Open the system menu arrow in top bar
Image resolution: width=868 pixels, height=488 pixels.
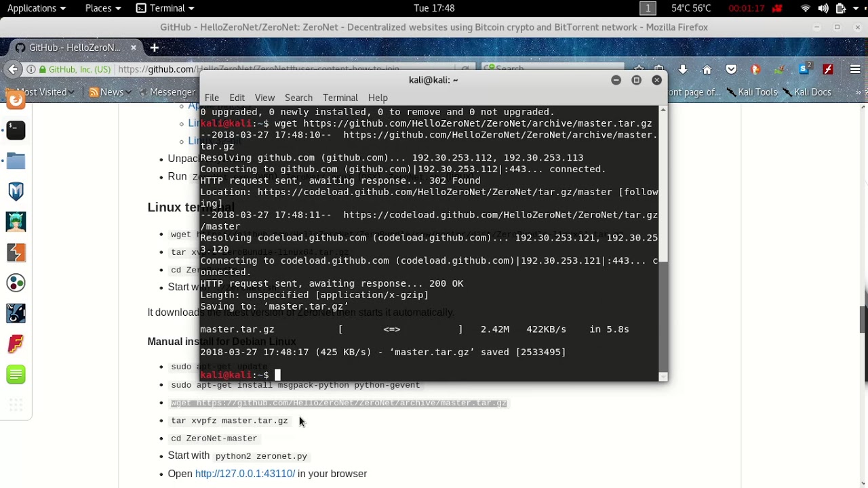[x=857, y=8]
